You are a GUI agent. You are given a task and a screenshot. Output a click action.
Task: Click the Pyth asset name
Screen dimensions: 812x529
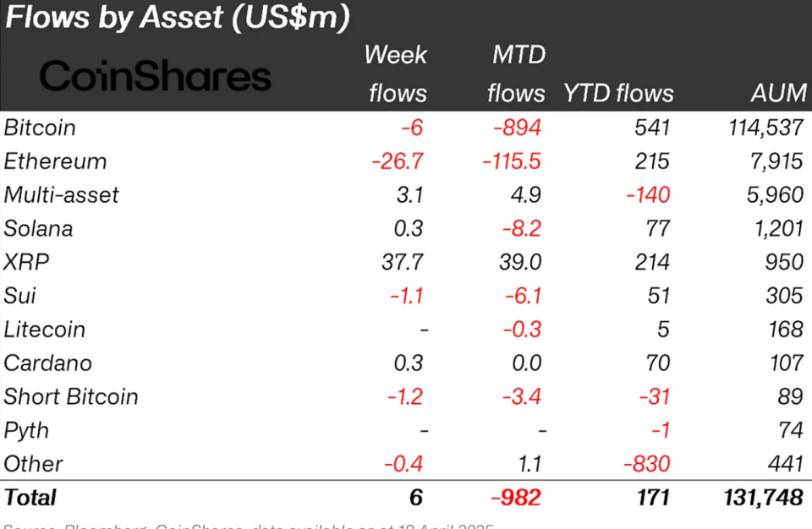click(26, 431)
